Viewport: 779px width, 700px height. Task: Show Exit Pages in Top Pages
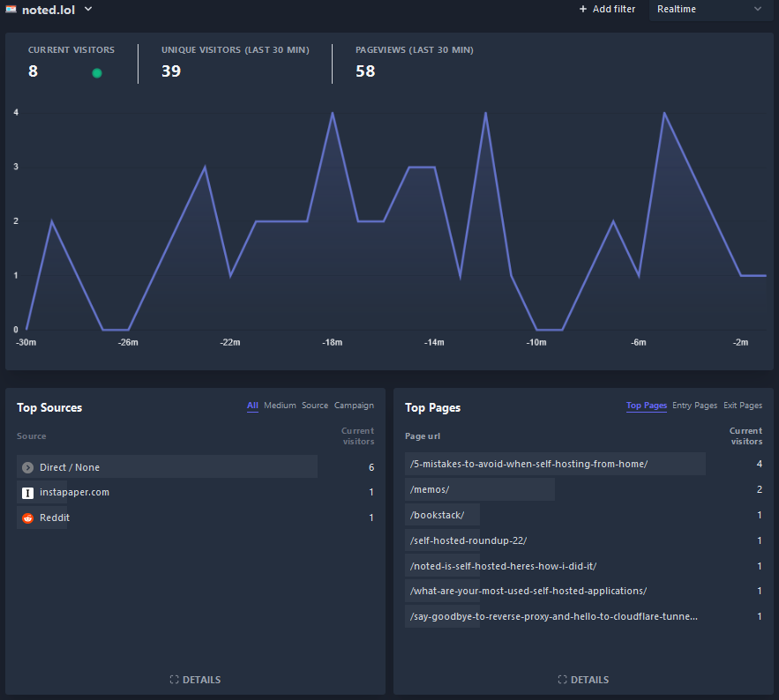coord(742,406)
